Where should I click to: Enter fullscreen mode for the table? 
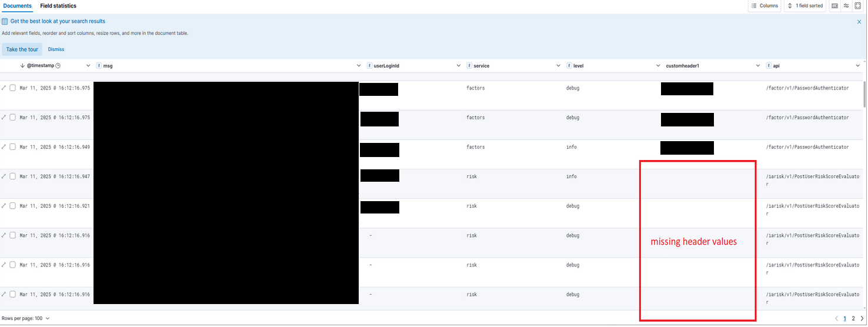tap(858, 6)
